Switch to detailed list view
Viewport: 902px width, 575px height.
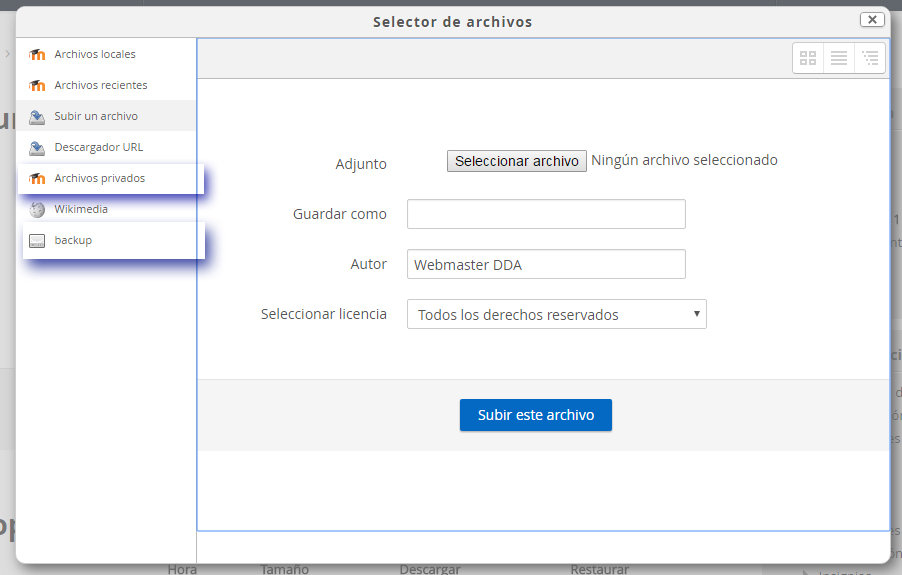point(839,59)
